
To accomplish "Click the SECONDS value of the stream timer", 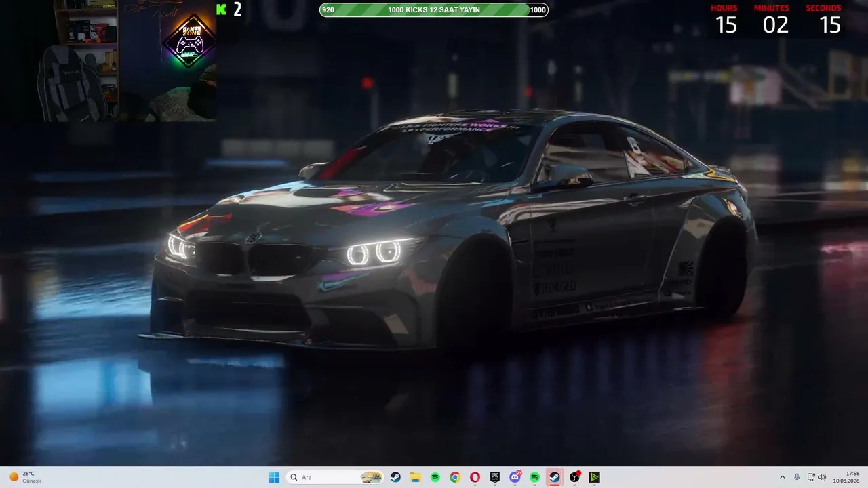I will (x=830, y=25).
